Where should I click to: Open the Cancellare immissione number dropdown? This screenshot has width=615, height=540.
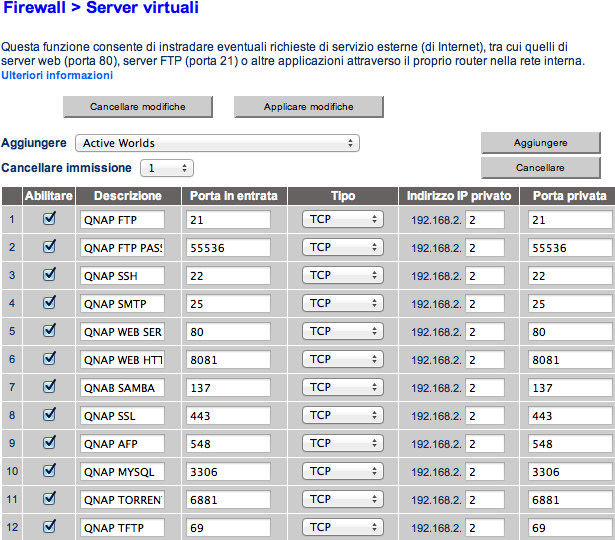166,168
